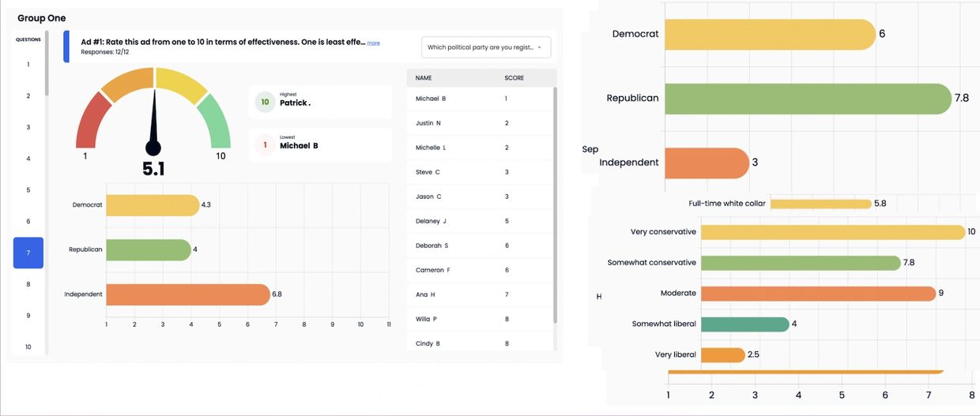This screenshot has width=980, height=416.
Task: Select question 7 in the sidebar
Action: [28, 253]
